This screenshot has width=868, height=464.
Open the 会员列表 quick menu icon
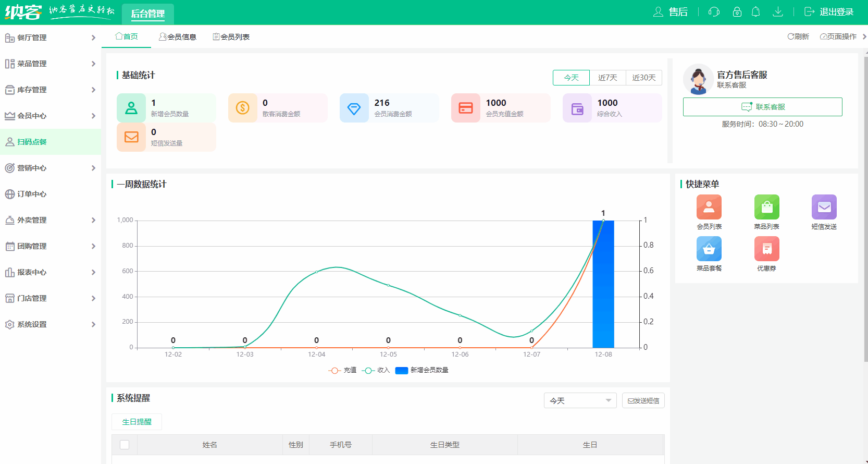[x=709, y=207]
